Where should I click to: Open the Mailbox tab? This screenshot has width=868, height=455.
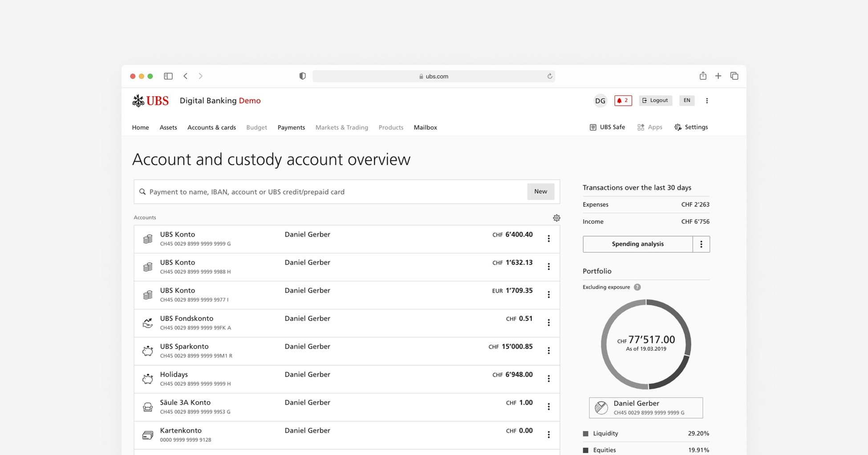coord(425,127)
